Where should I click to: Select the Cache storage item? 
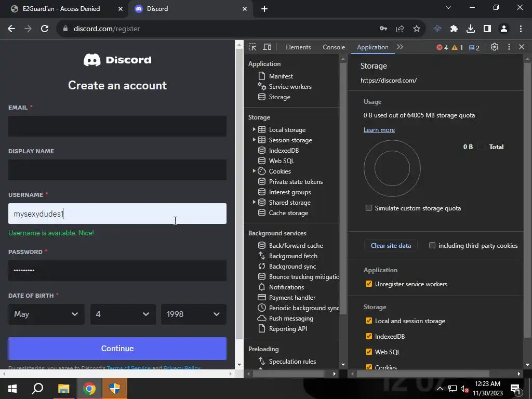288,212
